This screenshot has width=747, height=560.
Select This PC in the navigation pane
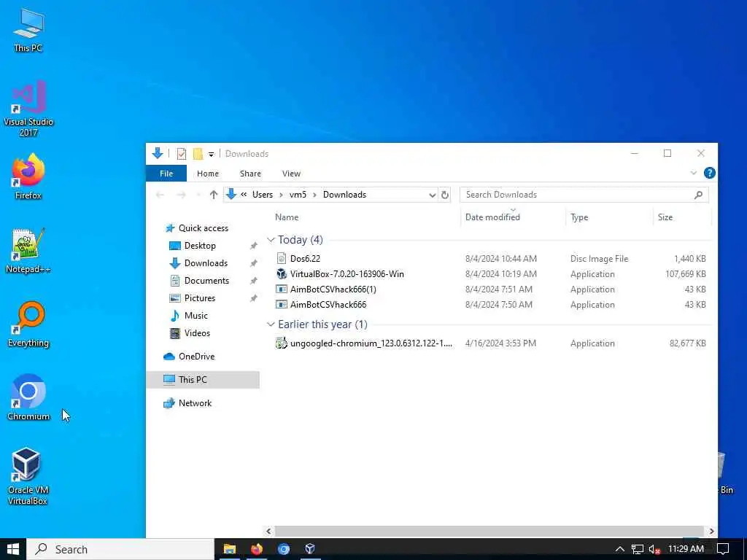click(x=203, y=379)
